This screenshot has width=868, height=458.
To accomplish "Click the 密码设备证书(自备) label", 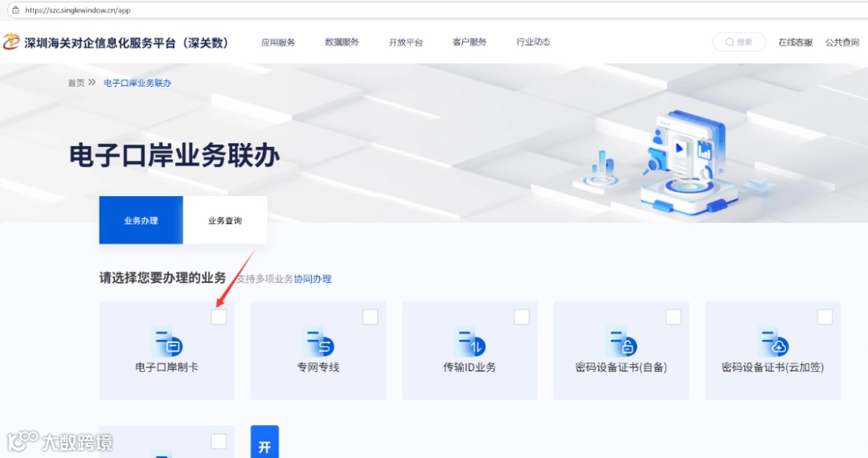I will (x=621, y=367).
